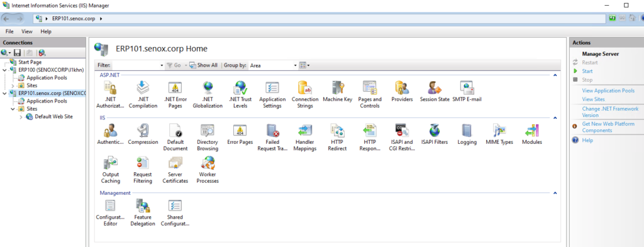Open SMTP E-mail feature
Image resolution: width=644 pixels, height=247 pixels.
point(467,91)
